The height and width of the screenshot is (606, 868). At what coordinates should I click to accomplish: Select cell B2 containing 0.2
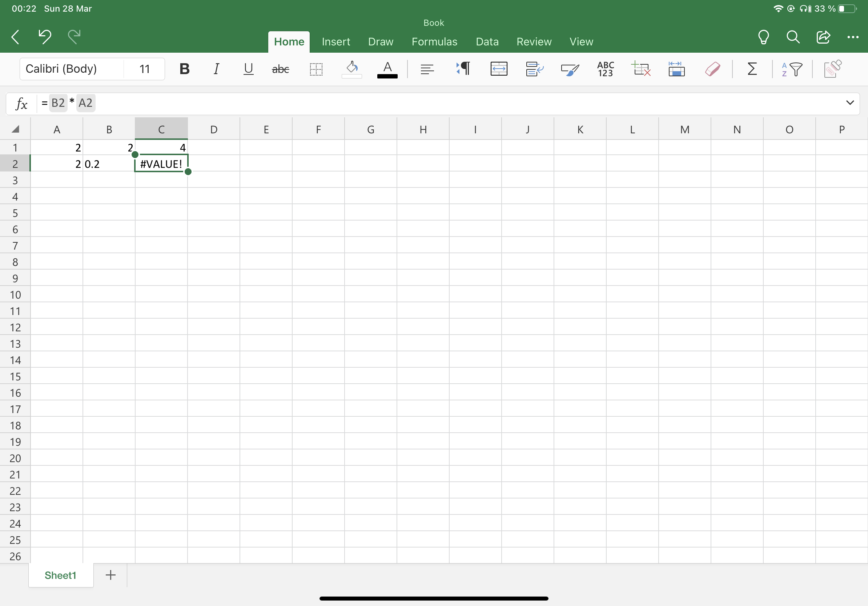[109, 164]
